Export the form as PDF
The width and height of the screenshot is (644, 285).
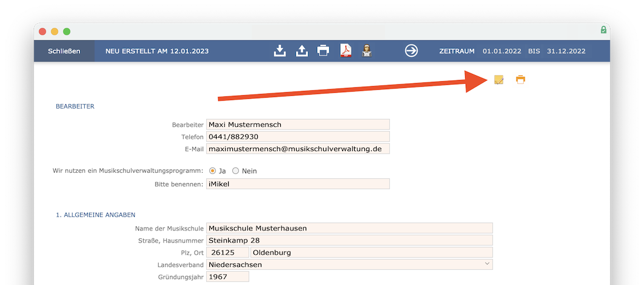345,51
